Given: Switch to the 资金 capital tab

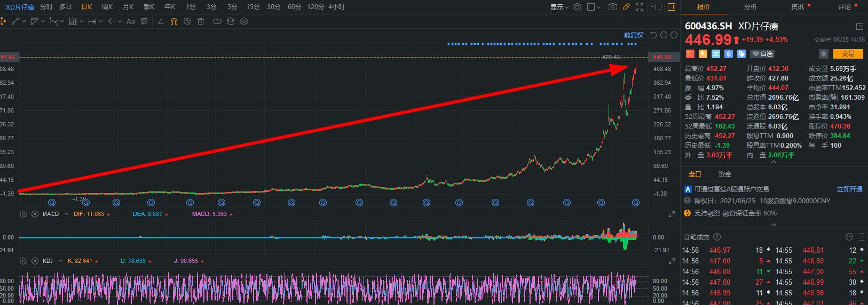Looking at the screenshot, I should [725, 174].
